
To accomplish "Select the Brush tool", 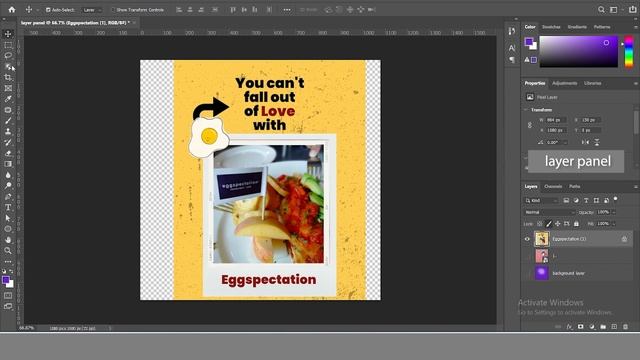I will point(8,120).
